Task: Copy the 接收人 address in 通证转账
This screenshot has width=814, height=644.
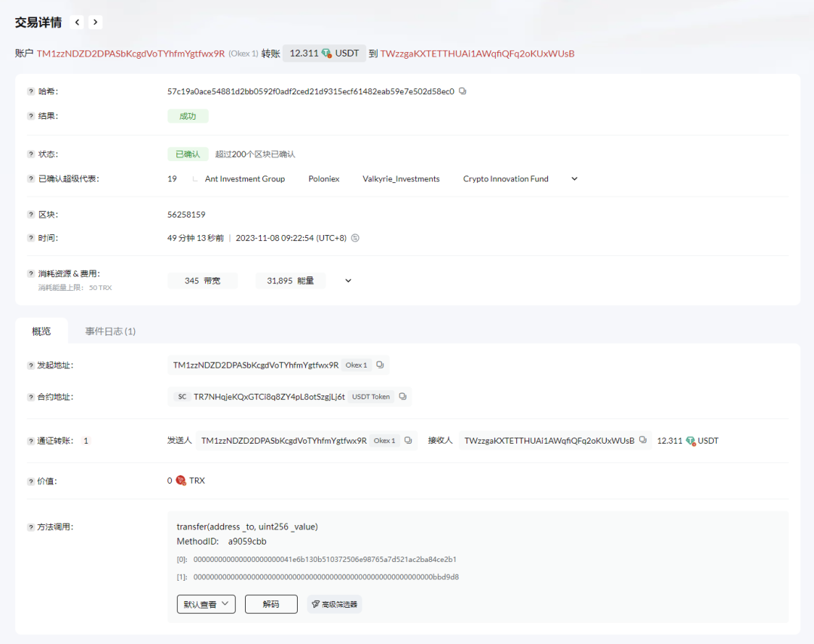Action: coord(643,440)
